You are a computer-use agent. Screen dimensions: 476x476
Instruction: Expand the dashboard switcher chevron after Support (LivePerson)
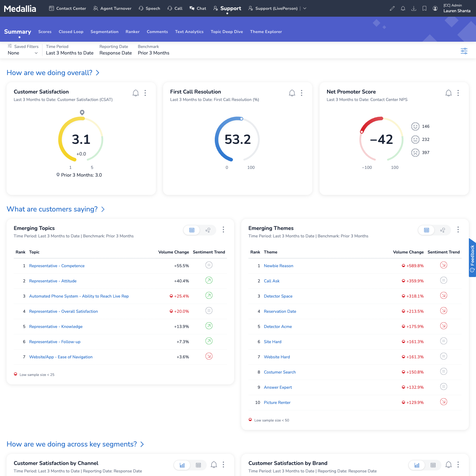(x=305, y=8)
